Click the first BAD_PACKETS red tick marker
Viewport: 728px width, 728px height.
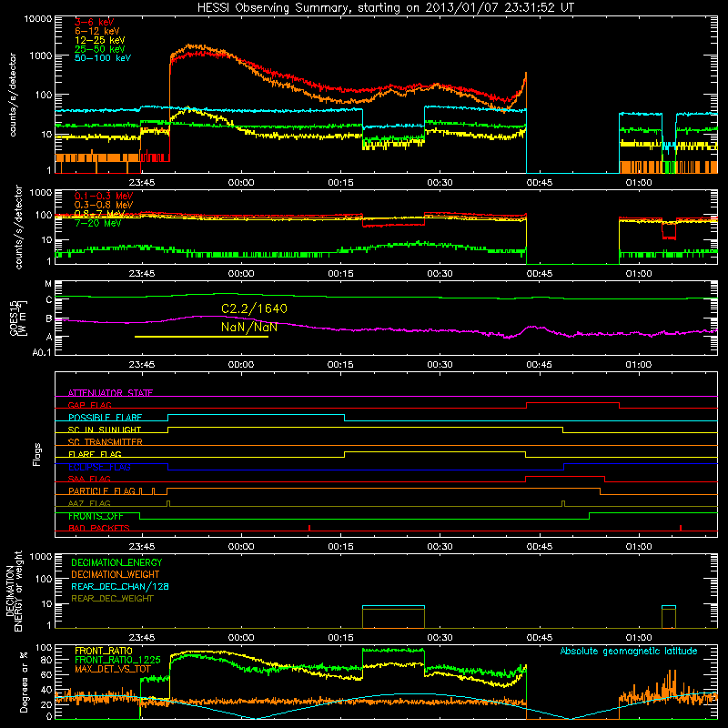[309, 528]
